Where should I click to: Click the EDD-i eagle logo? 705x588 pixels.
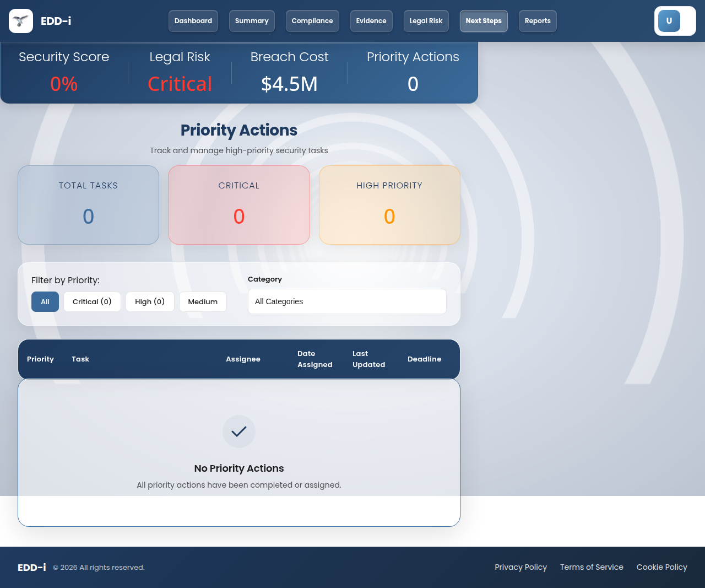click(x=20, y=20)
